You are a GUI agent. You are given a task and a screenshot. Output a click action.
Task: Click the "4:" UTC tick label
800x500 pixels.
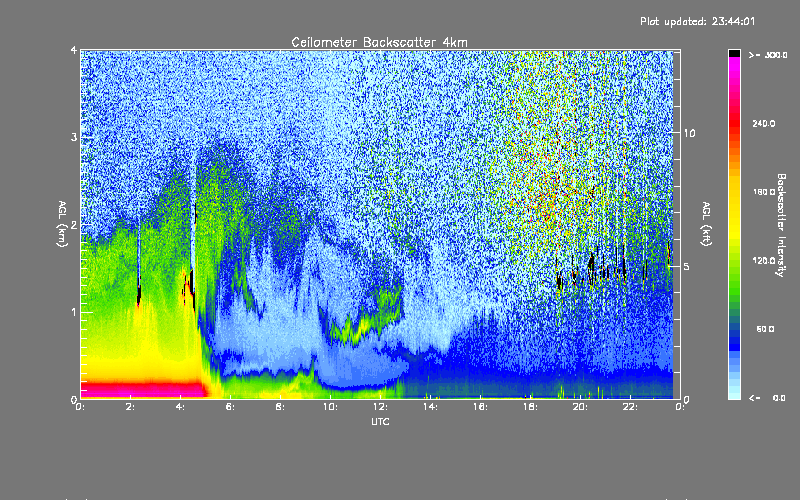[x=180, y=407]
